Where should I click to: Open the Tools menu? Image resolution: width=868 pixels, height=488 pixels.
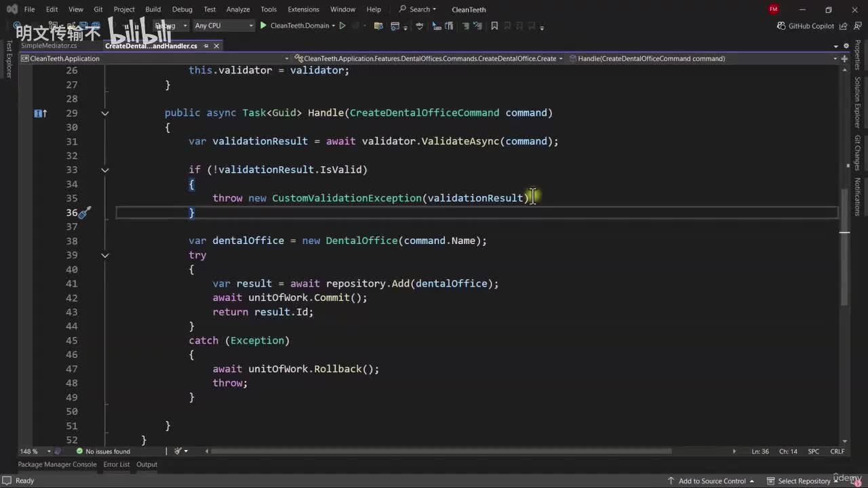(269, 9)
